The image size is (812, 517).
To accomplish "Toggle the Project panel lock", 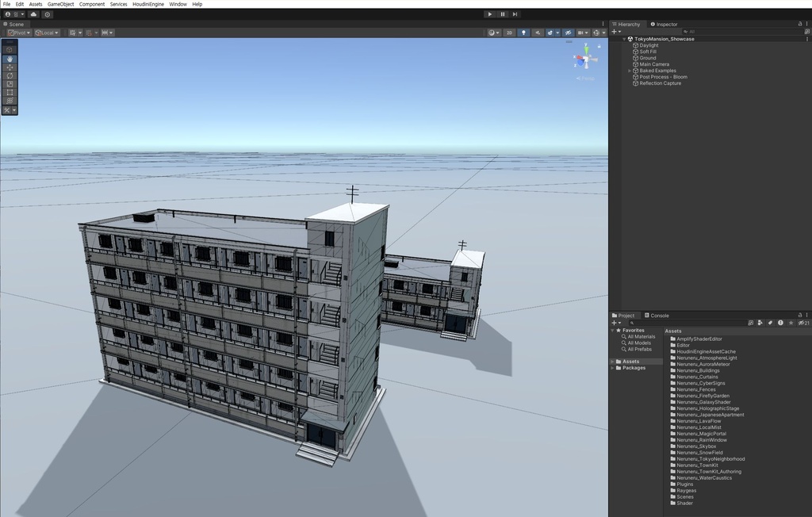I will [800, 315].
